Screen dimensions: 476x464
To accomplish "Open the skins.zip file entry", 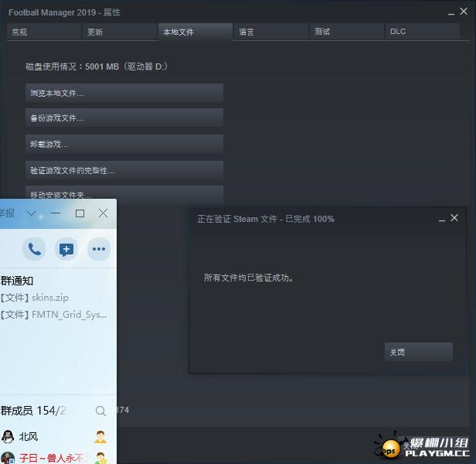I will point(35,298).
